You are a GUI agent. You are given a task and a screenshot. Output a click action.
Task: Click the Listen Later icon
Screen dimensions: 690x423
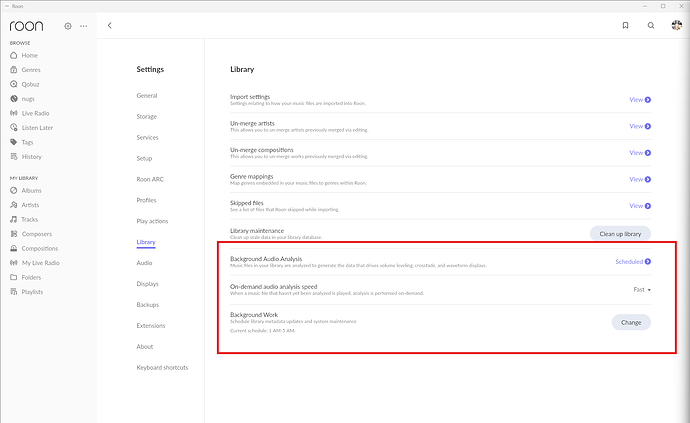14,128
